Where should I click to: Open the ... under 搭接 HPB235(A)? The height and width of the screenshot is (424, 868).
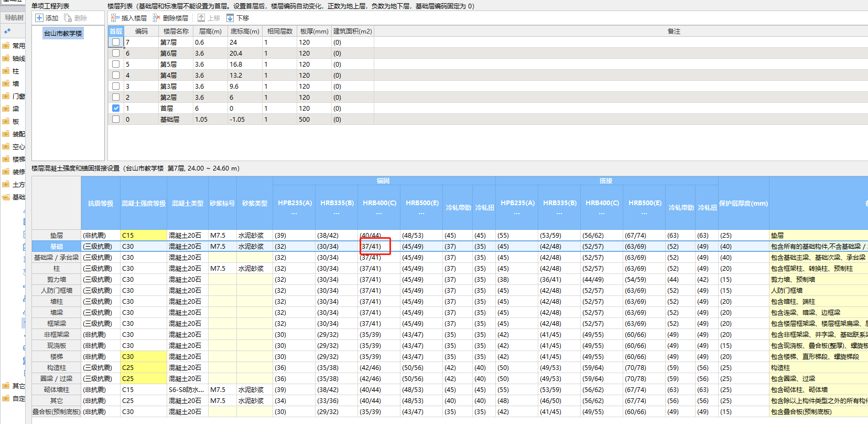517,214
